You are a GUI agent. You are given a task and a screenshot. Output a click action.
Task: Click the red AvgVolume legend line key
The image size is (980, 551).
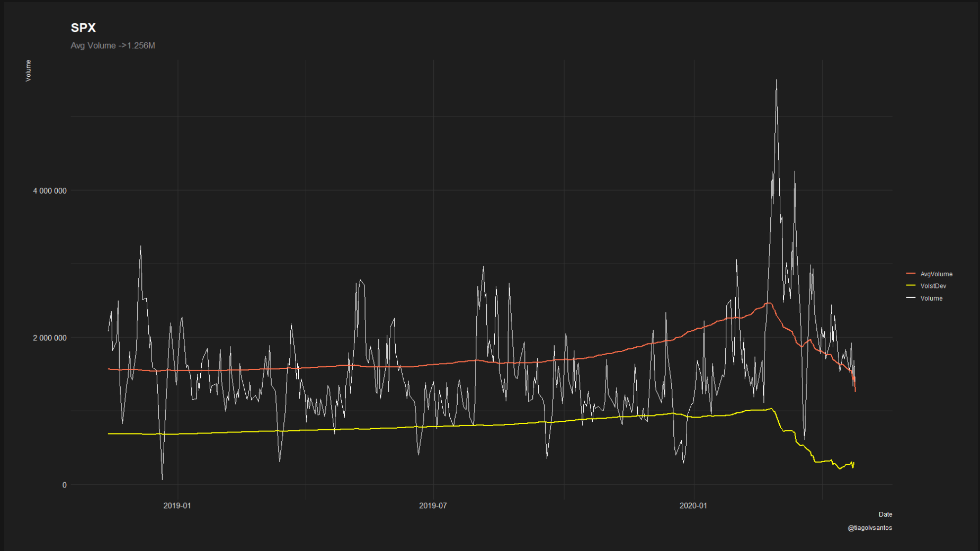click(x=911, y=274)
